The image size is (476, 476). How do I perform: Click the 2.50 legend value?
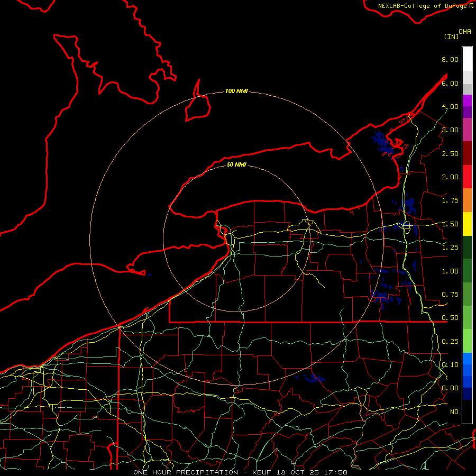pyautogui.click(x=450, y=153)
